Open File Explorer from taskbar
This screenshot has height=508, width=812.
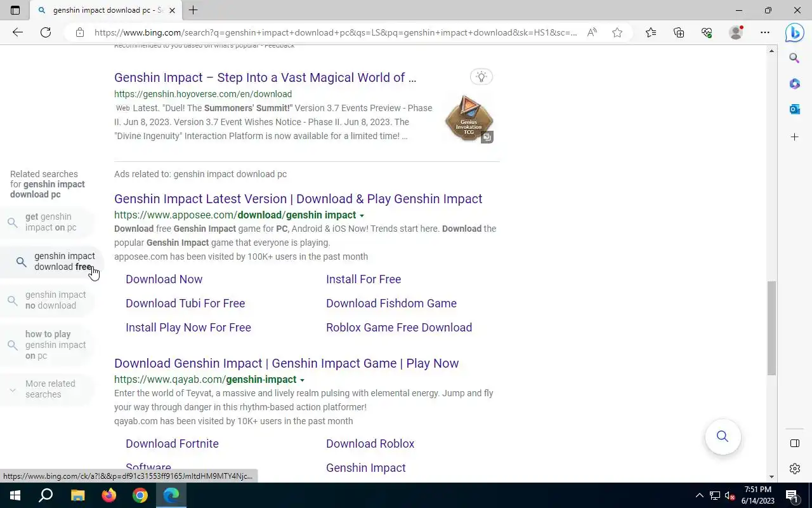tap(77, 495)
